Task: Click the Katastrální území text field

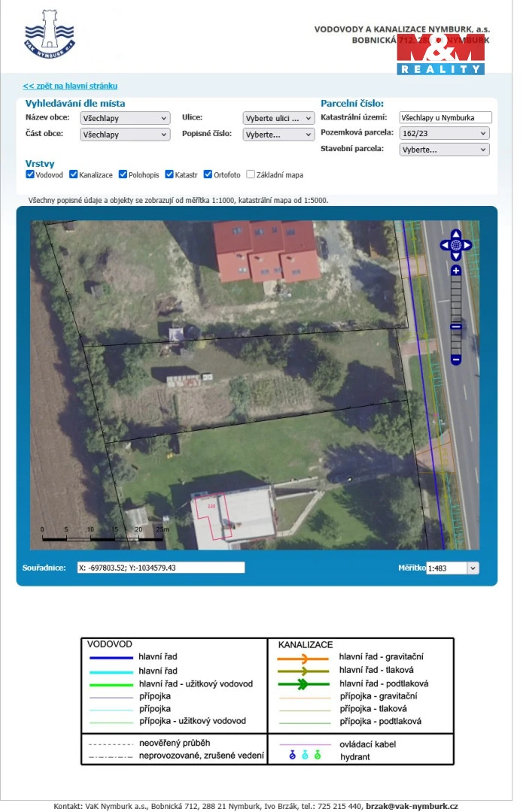Action: pos(445,117)
